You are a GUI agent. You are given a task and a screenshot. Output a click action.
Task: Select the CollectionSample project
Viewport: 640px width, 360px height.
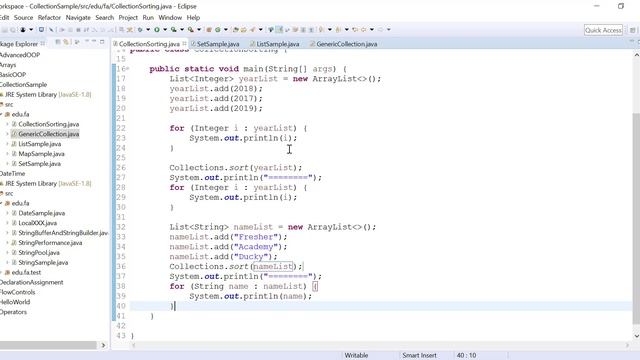coord(23,84)
